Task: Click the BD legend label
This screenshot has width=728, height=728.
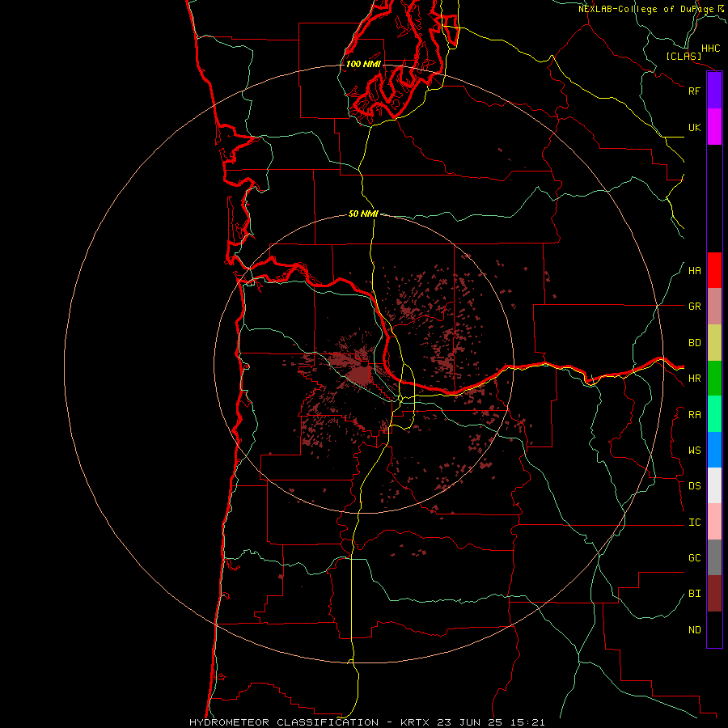Action: click(x=695, y=343)
